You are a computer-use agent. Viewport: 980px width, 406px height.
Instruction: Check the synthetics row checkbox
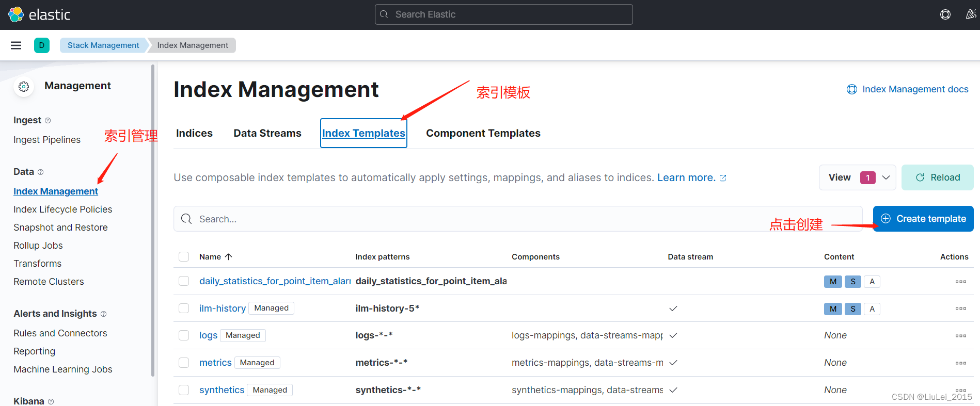(x=184, y=390)
